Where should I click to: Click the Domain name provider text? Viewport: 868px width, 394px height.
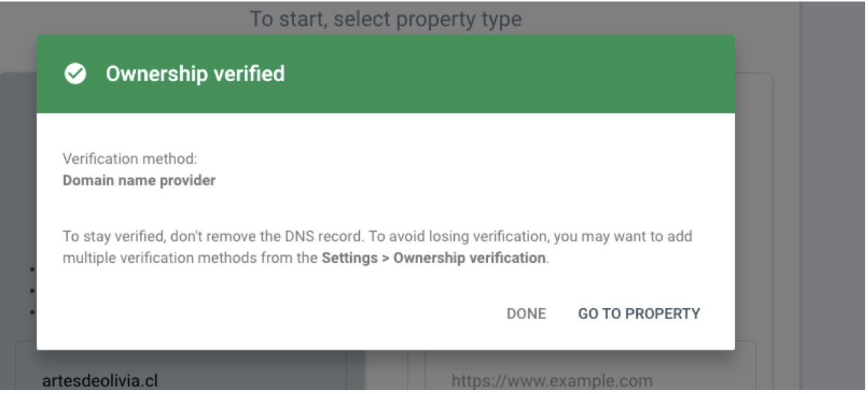point(139,181)
